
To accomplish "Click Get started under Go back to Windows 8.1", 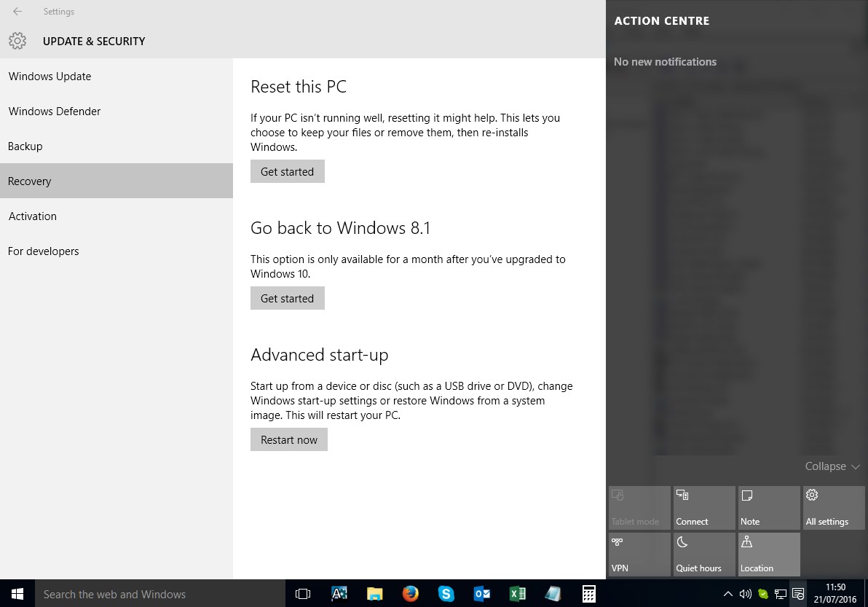I will [288, 299].
